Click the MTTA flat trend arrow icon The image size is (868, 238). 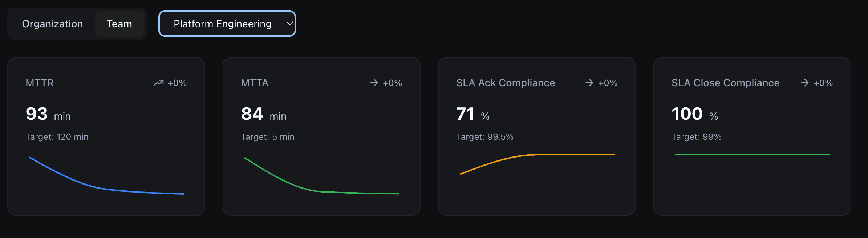click(x=374, y=83)
